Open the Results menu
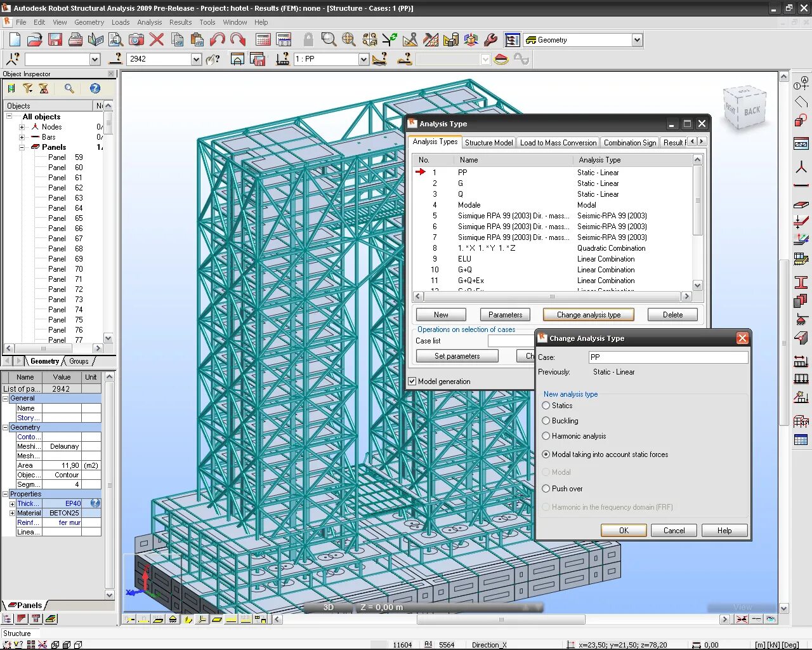812x650 pixels. coord(180,22)
